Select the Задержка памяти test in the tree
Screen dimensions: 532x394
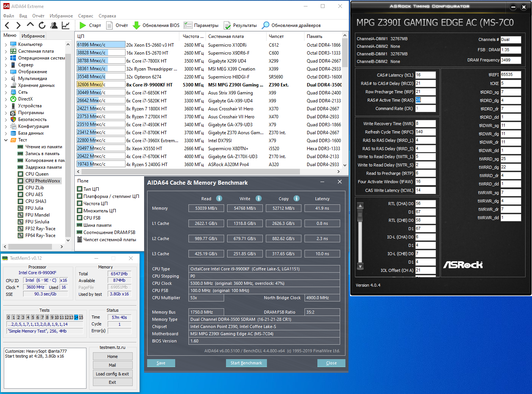coord(44,167)
